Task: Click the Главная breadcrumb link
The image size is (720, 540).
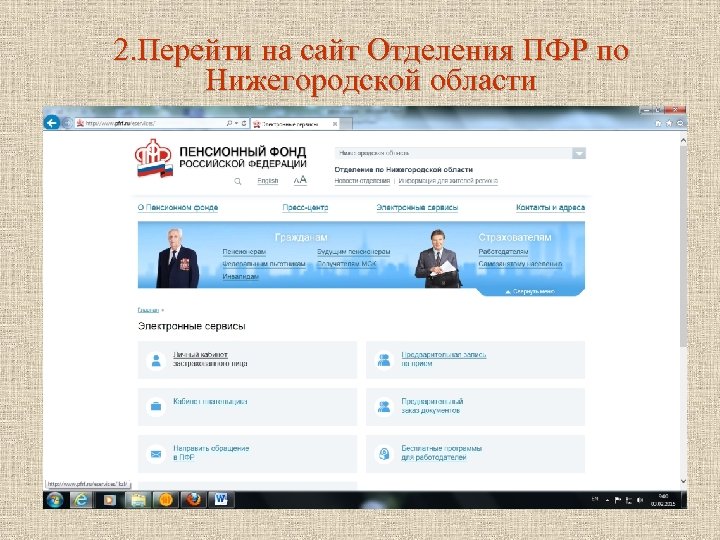Action: click(x=148, y=310)
